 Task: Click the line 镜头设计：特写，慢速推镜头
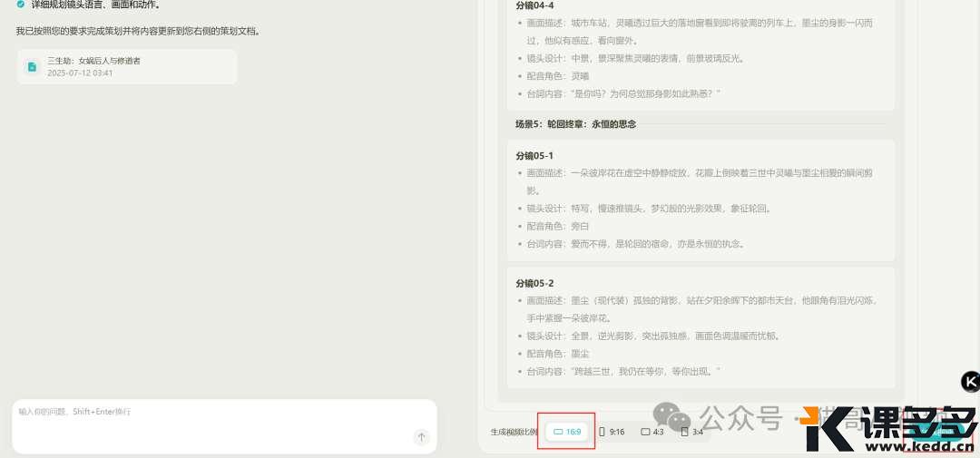[x=651, y=208]
